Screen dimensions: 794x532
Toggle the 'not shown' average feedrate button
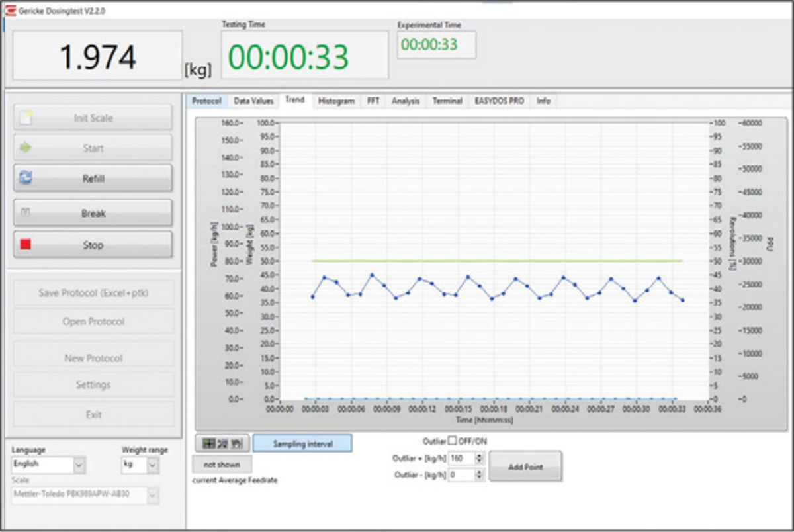coord(222,465)
